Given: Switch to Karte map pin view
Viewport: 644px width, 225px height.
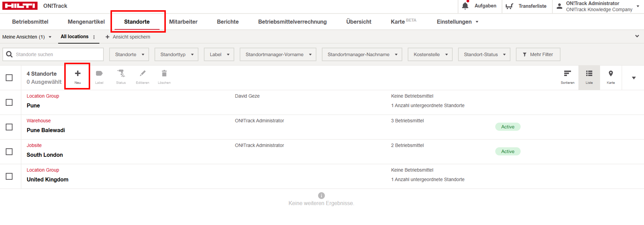Looking at the screenshot, I should click(611, 73).
